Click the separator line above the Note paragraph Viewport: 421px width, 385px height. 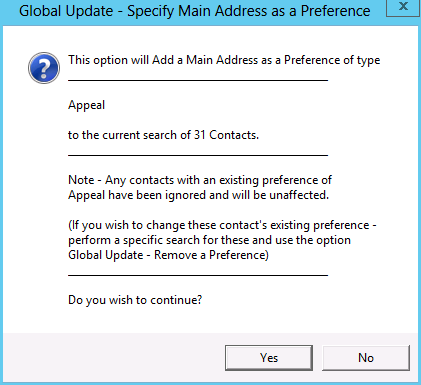pos(198,155)
